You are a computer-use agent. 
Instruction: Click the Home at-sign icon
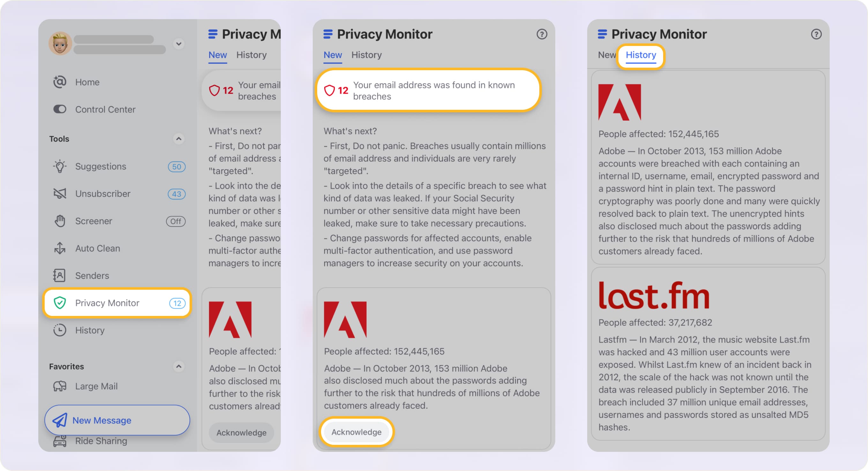tap(60, 82)
